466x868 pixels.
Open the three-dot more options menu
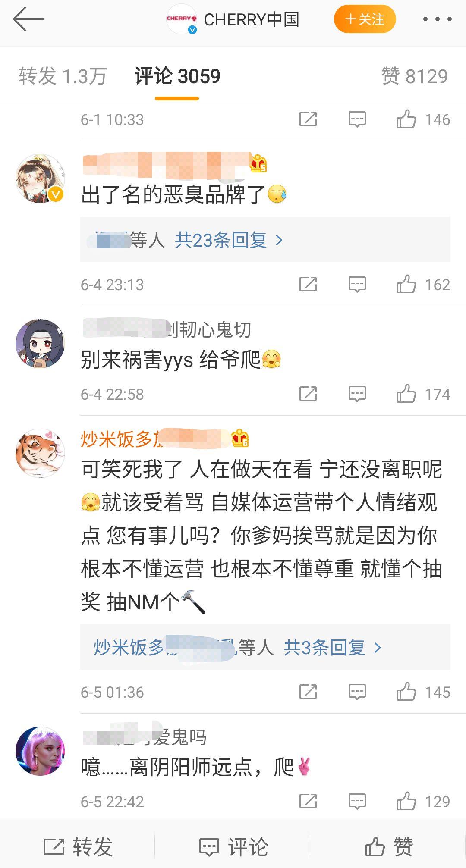[x=437, y=19]
